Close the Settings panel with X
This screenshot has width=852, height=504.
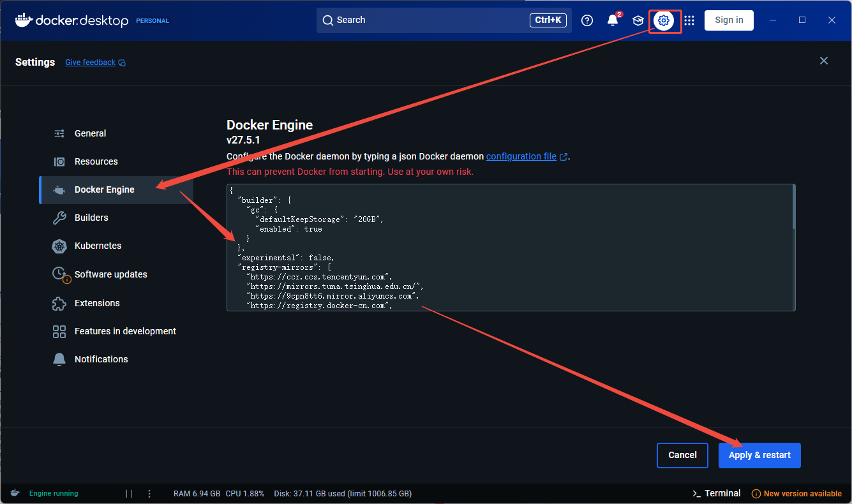pos(824,61)
